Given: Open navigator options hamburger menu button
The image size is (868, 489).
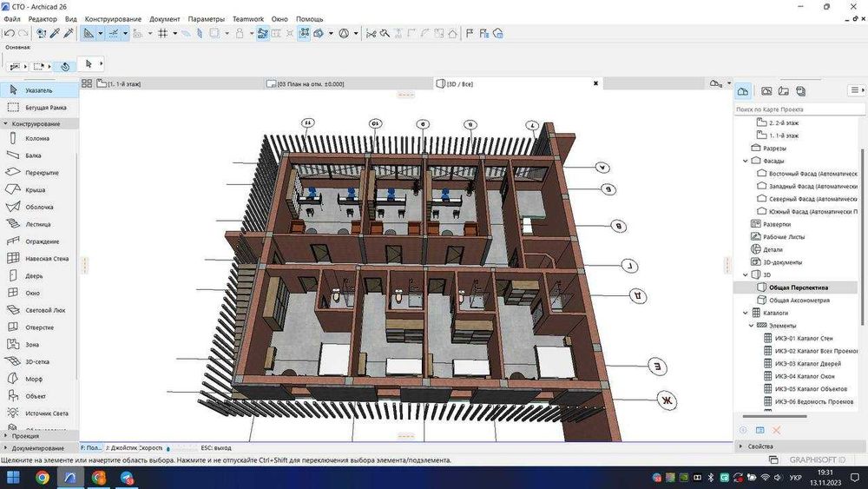Looking at the screenshot, I should [856, 90].
